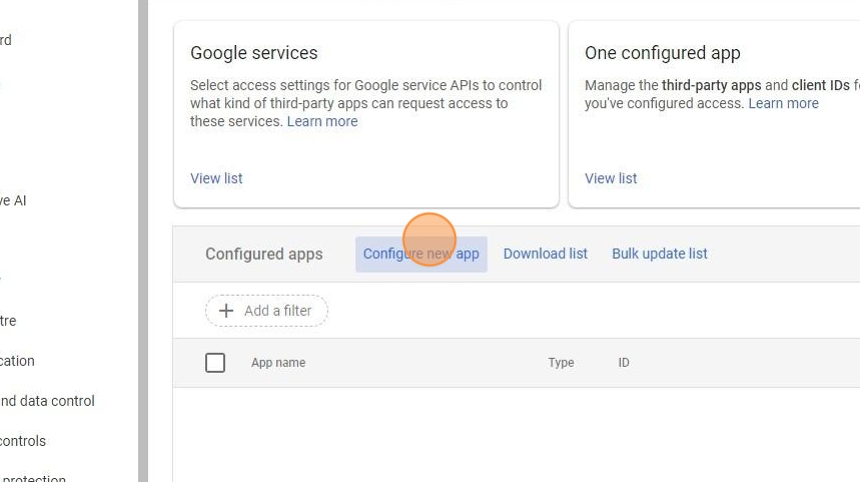Click the Add a filter chip

(267, 311)
